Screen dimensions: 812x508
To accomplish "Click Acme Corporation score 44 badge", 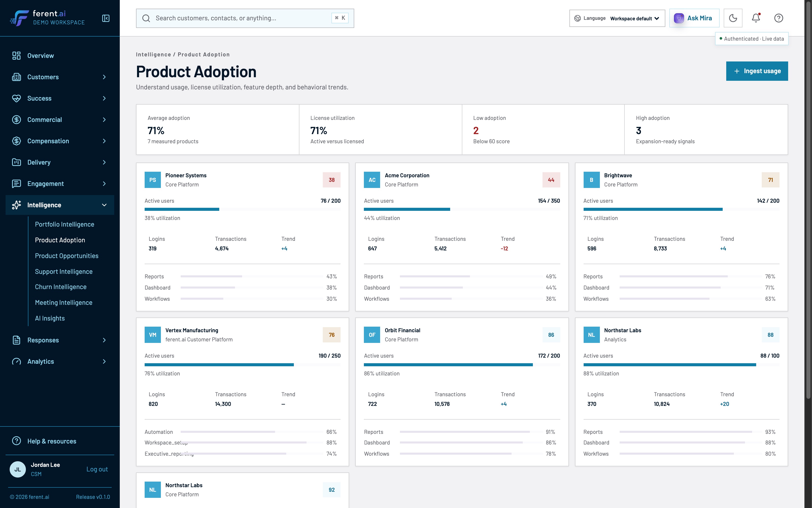I will tap(551, 180).
